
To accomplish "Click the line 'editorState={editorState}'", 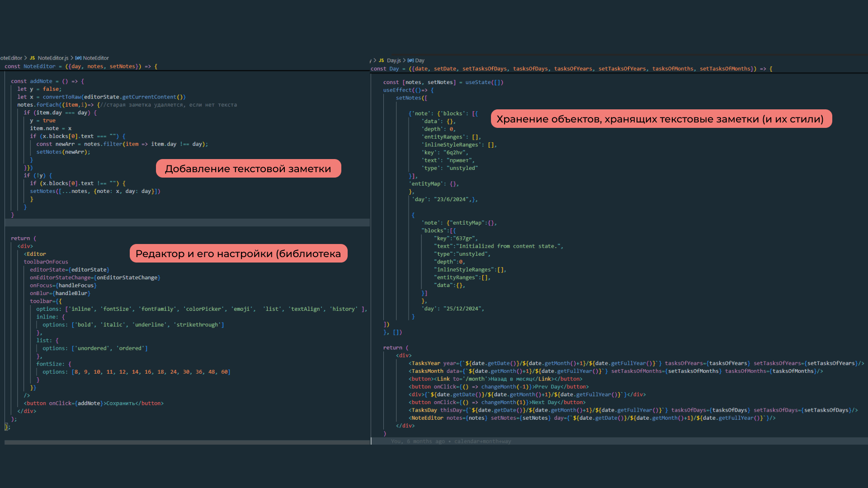I will tap(70, 270).
